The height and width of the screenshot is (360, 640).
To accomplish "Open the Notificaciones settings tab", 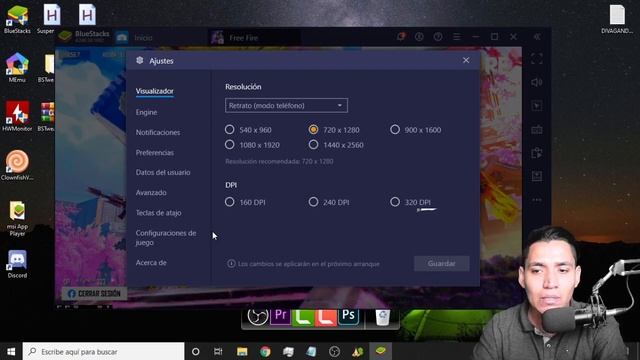I will click(158, 132).
